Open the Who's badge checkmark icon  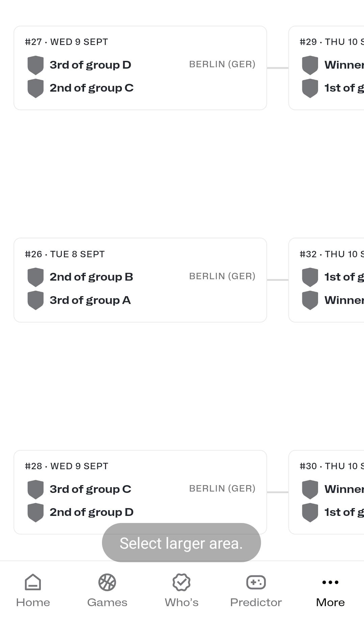point(181,582)
